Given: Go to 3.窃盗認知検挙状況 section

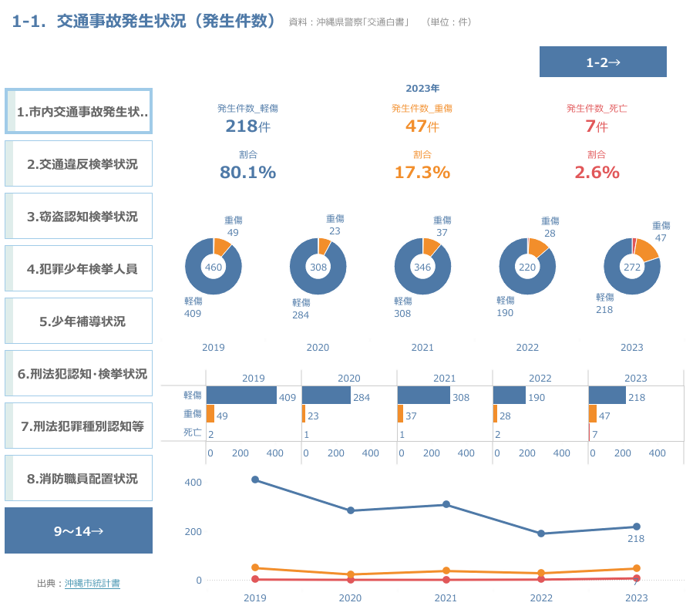Looking at the screenshot, I should (x=79, y=216).
